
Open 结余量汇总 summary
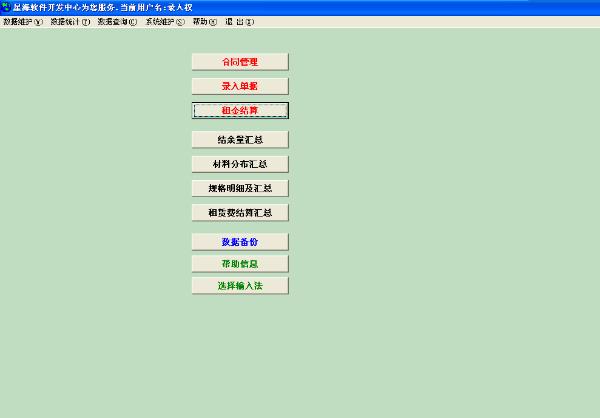coord(240,140)
